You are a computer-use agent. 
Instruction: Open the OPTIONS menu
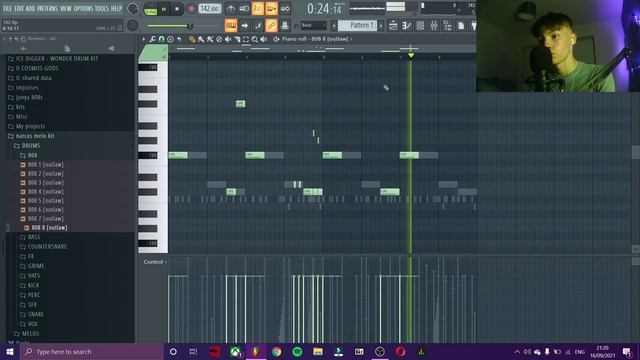click(83, 8)
